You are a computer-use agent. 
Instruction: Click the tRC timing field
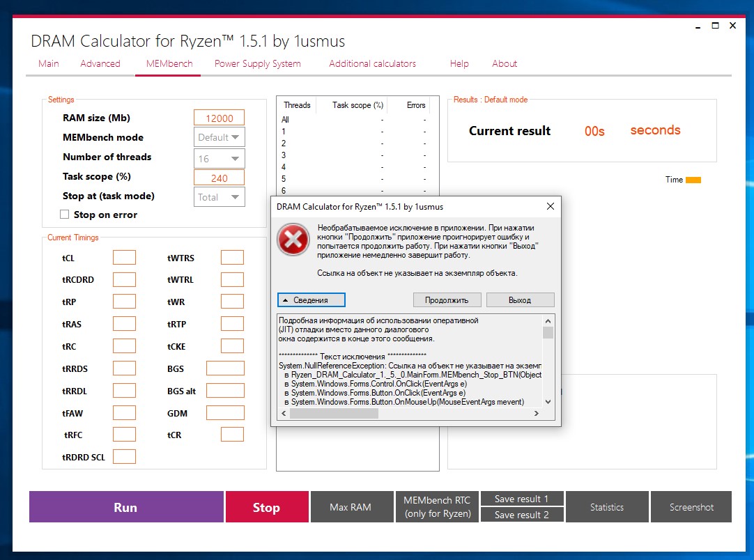point(124,345)
